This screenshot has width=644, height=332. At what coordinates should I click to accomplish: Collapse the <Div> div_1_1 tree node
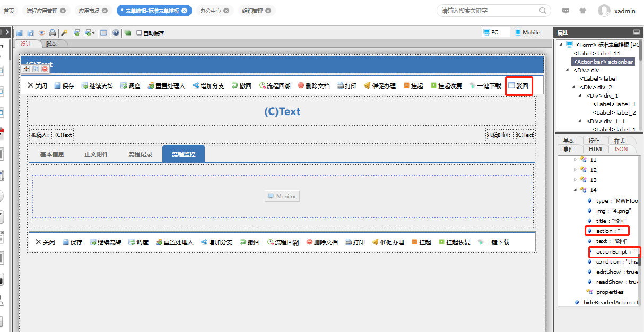coord(580,121)
